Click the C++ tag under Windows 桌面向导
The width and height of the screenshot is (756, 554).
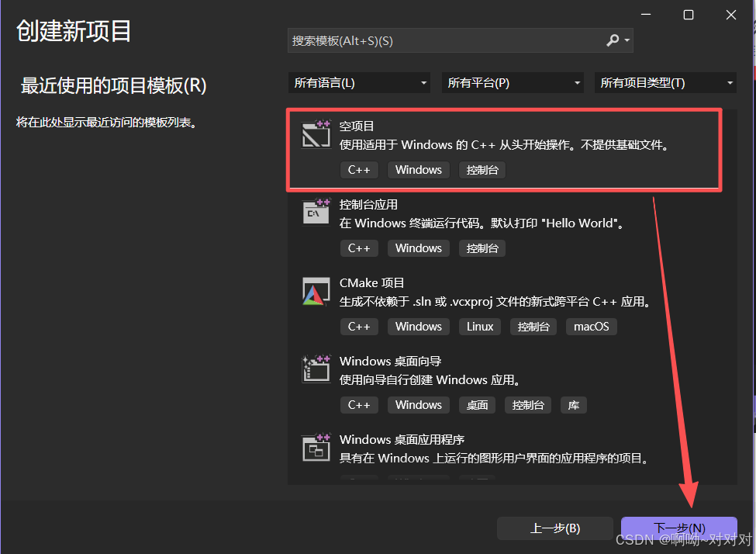(359, 405)
